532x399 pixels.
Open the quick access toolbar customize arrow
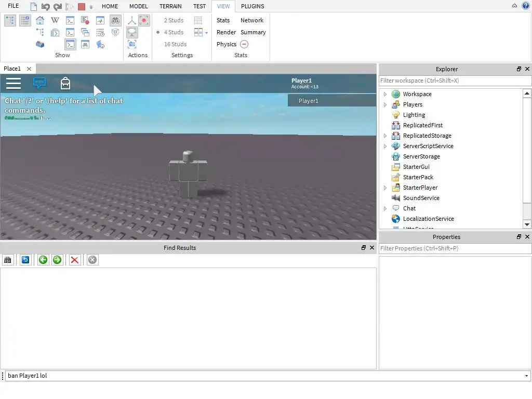[91, 7]
